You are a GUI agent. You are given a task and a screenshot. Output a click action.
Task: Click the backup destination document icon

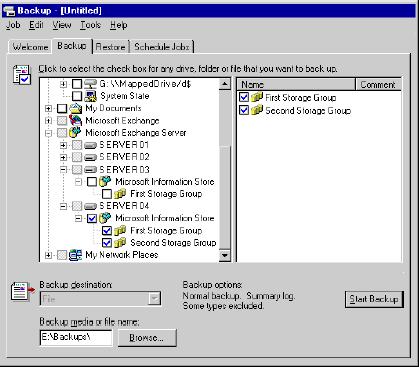pyautogui.click(x=23, y=292)
